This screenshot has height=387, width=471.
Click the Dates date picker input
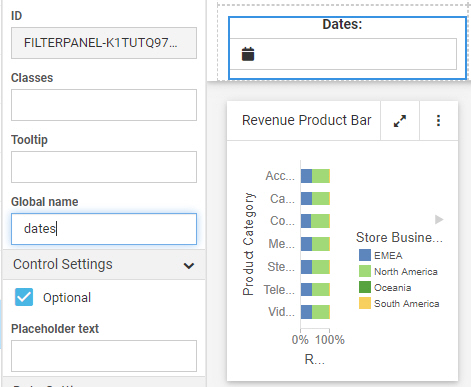pos(343,54)
